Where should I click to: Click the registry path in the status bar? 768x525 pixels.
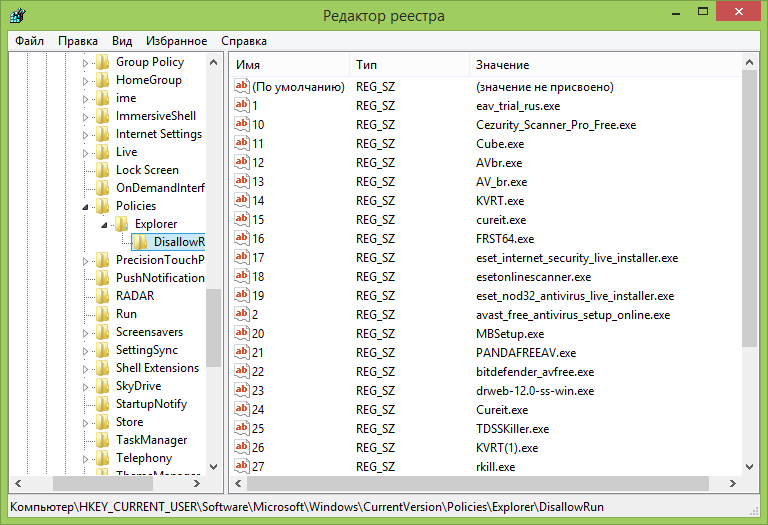click(307, 507)
